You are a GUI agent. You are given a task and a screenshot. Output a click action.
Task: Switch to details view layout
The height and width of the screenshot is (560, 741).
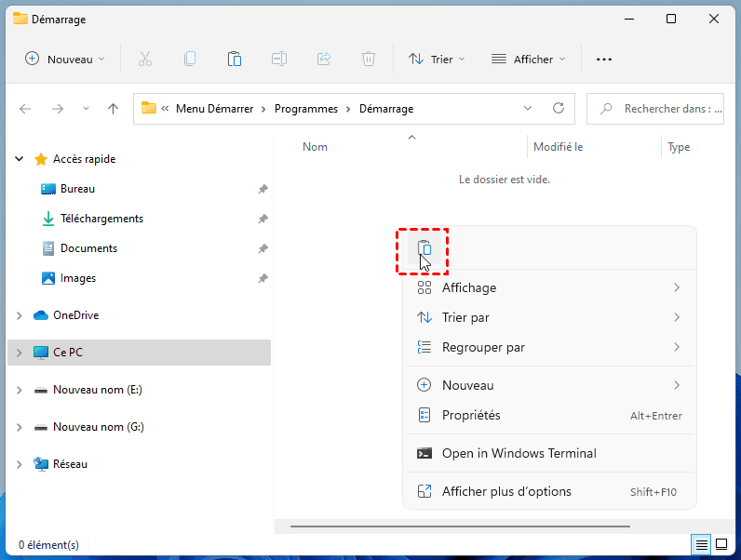(702, 544)
